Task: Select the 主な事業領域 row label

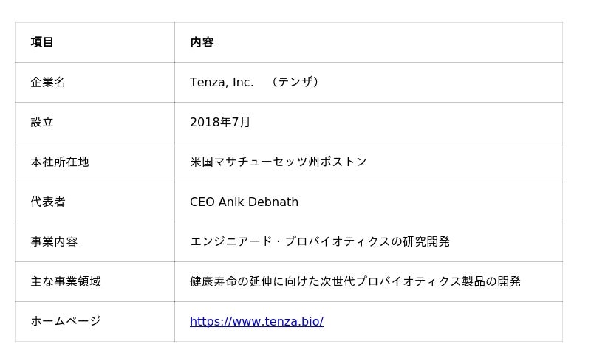Action: 66,281
